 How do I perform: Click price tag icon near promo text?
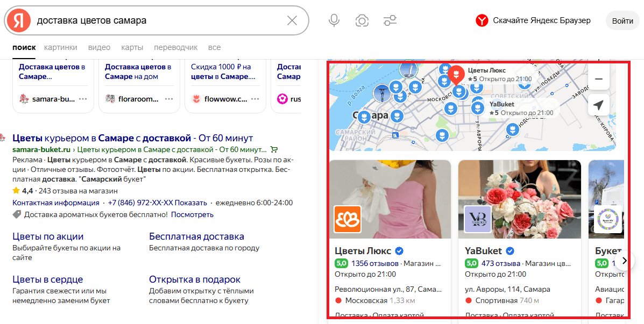(17, 214)
